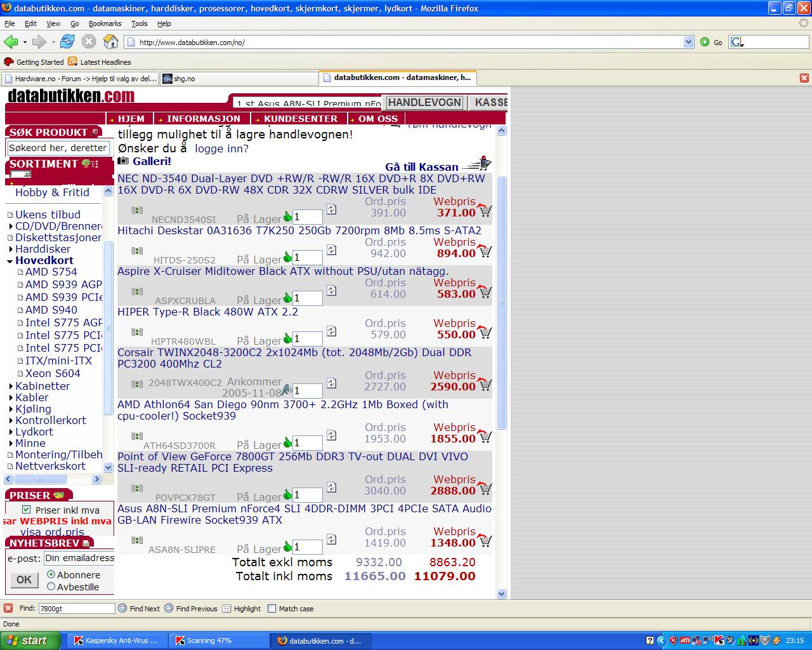This screenshot has height=650, width=812.
Task: Click cart icon for Corsair TWINX2048 row
Action: [x=485, y=385]
